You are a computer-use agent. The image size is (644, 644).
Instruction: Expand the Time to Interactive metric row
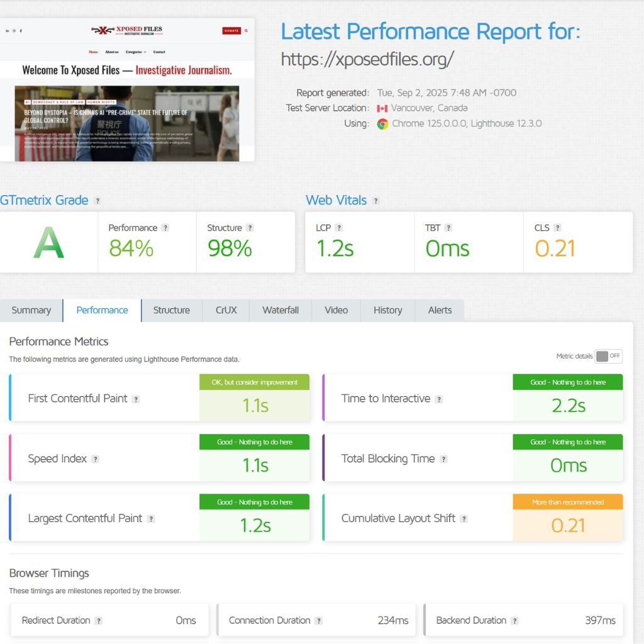pyautogui.click(x=386, y=399)
